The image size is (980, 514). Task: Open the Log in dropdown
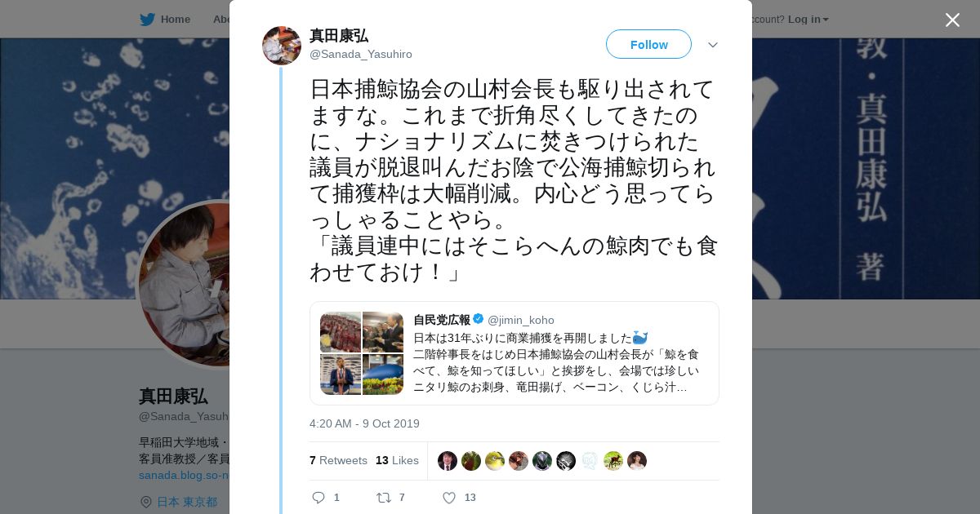click(x=808, y=19)
